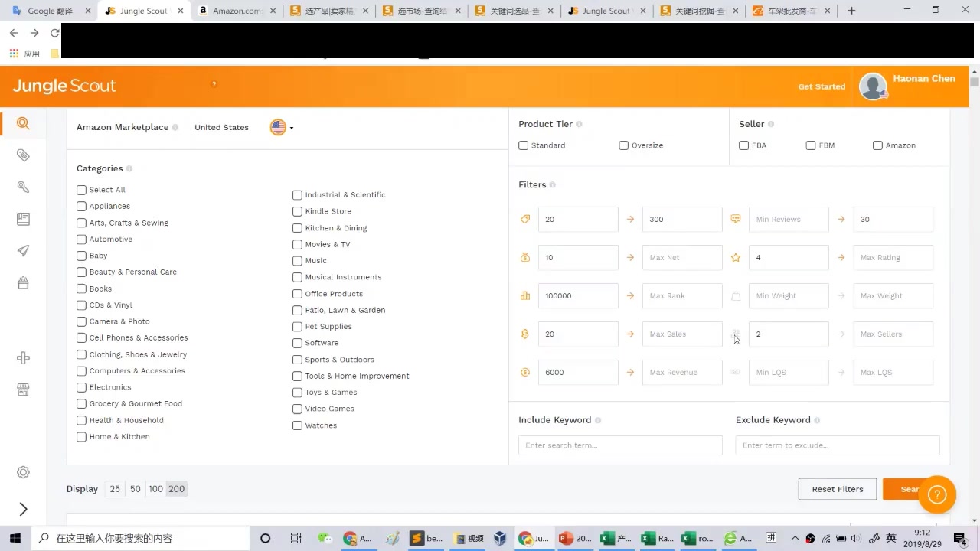Set display to 50 results

pos(136,489)
